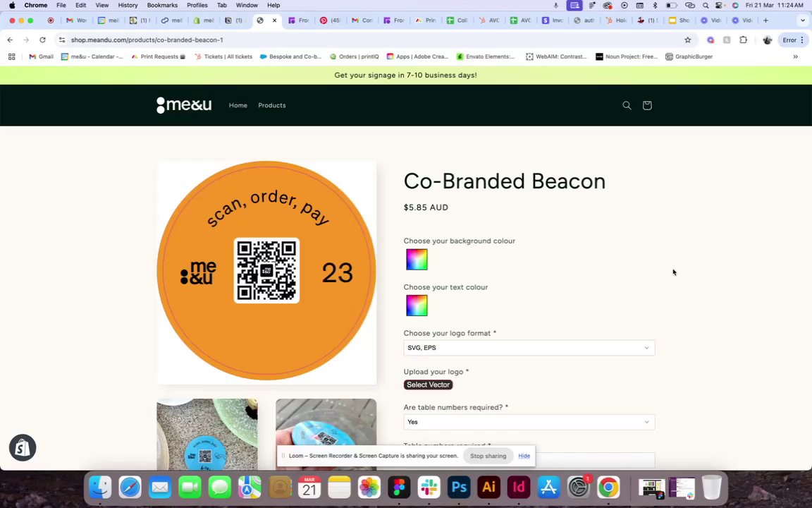Switch to the Pinterest tab
Image resolution: width=812 pixels, height=508 pixels.
[330, 20]
